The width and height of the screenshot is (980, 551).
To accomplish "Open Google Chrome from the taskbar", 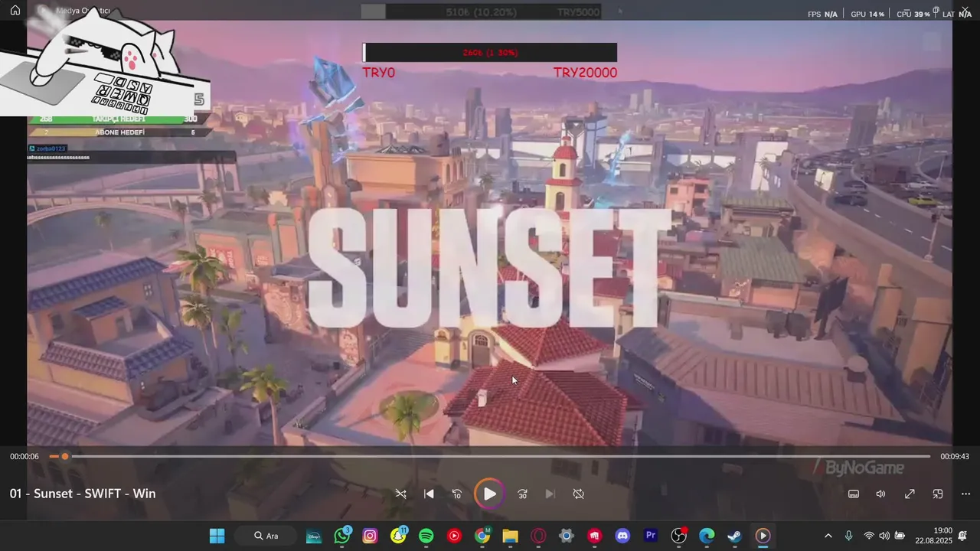I will tap(482, 536).
